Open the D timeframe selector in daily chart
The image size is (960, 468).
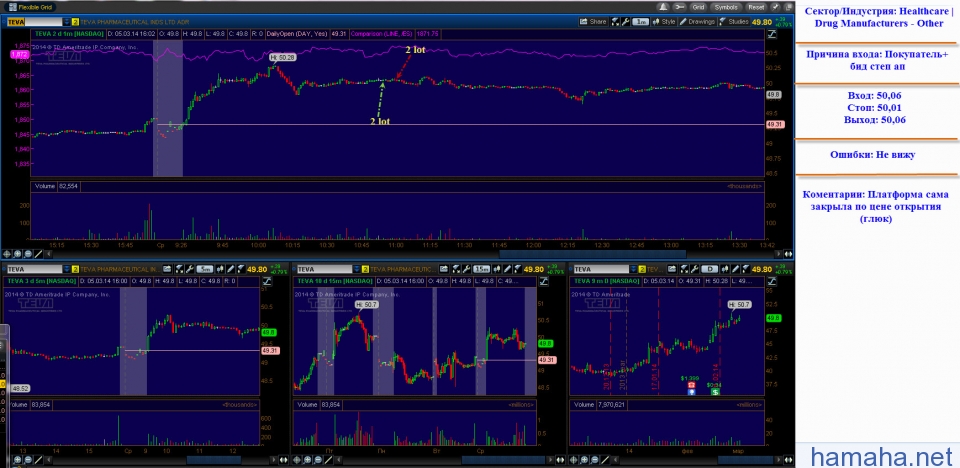tap(710, 269)
